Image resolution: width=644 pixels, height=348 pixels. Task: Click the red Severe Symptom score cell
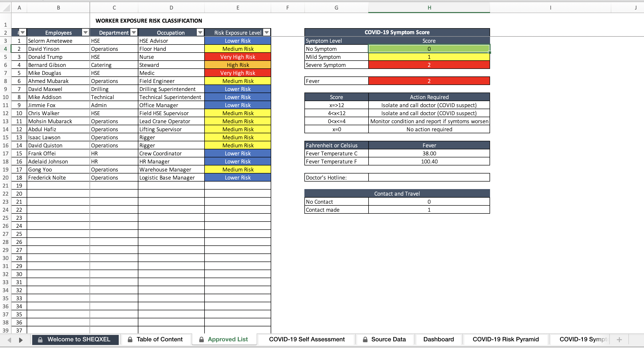click(x=429, y=65)
